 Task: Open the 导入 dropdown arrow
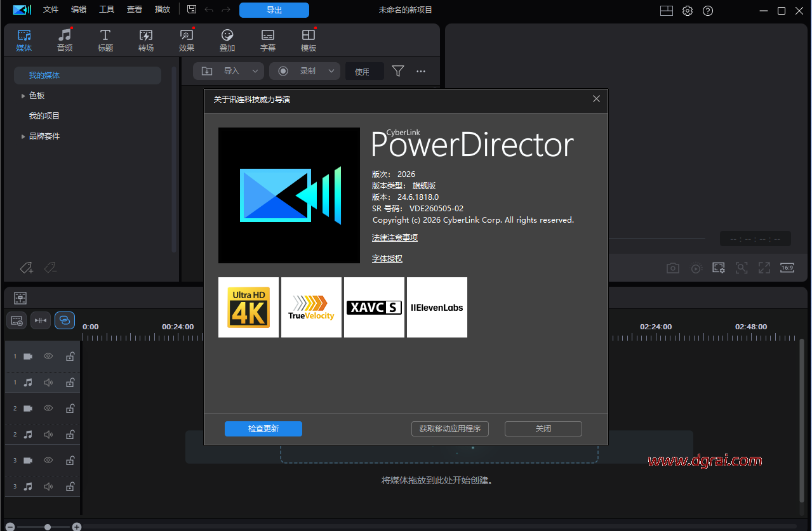[255, 71]
